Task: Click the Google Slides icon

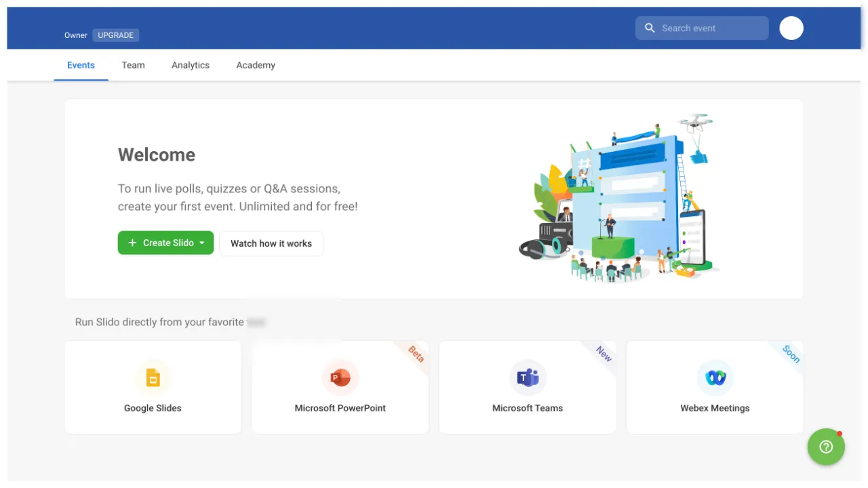Action: click(x=153, y=378)
